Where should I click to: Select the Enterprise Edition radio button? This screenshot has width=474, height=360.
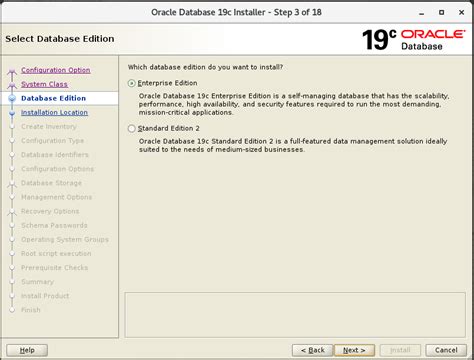[x=132, y=83]
